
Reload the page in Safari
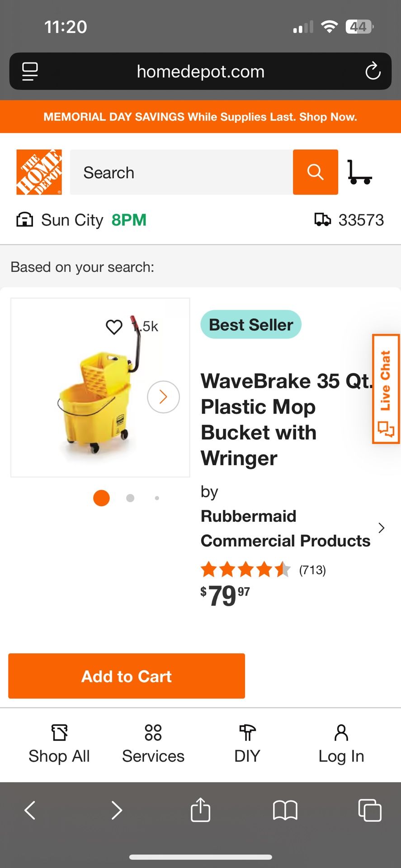[373, 71]
